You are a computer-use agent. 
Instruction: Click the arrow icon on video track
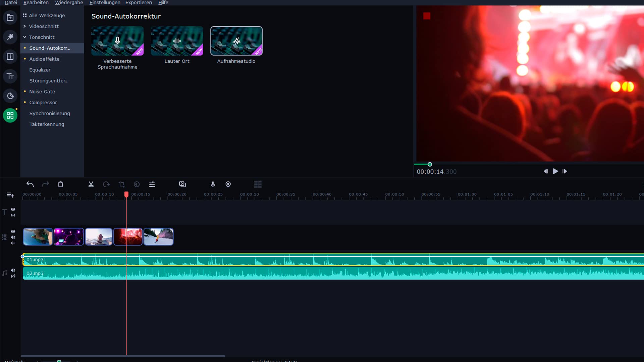(13, 243)
